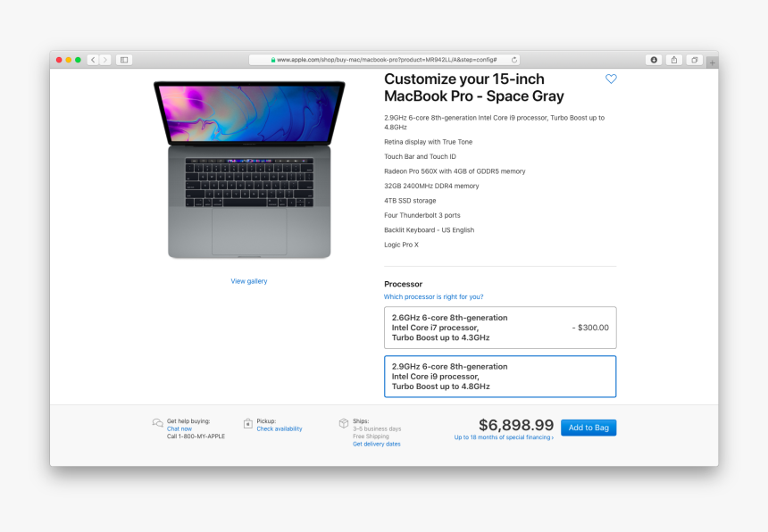The image size is (768, 532).
Task: Click the Share icon in the toolbar
Action: 674,60
